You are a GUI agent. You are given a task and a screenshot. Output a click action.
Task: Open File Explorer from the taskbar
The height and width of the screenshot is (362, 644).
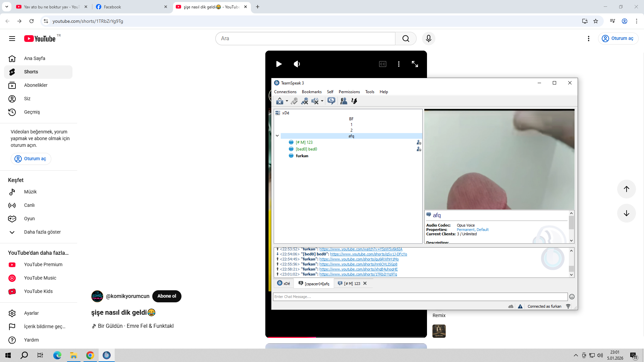73,355
